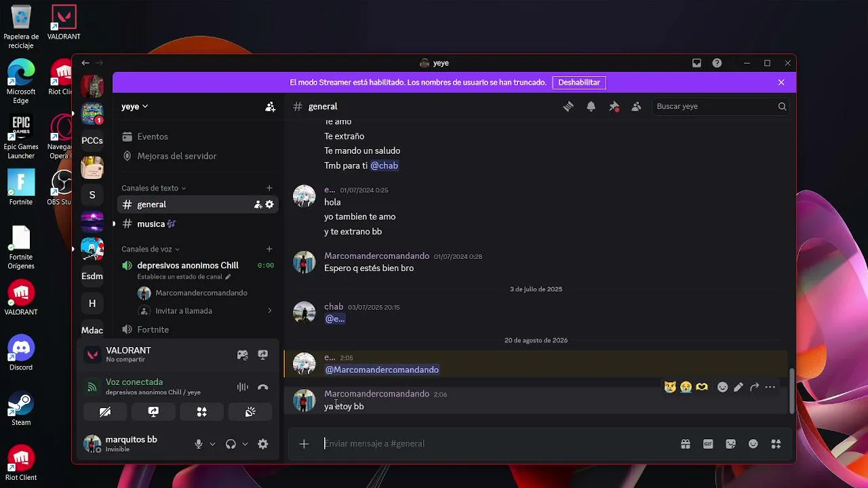This screenshot has width=868, height=488.
Task: Mute the microphone in user panel
Action: click(x=199, y=444)
